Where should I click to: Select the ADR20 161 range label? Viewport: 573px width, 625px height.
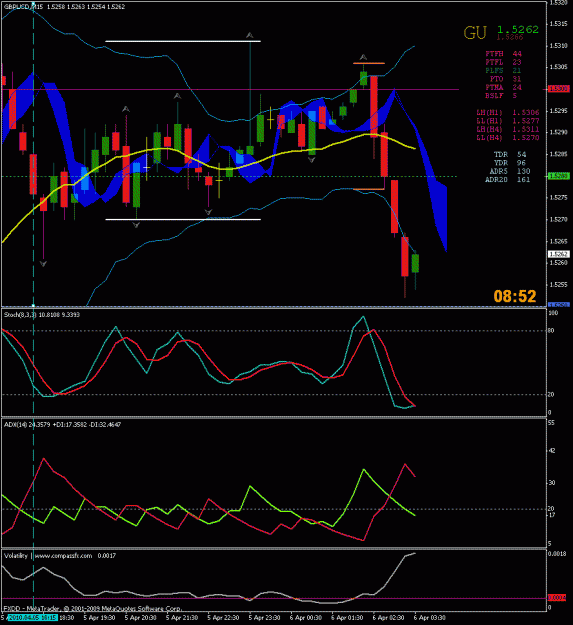tap(507, 180)
